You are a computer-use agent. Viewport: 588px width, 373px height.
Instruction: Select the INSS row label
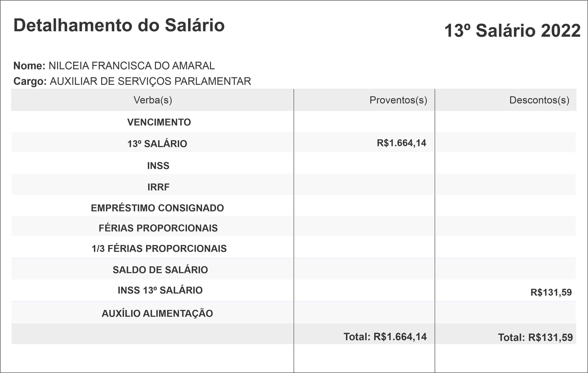(158, 166)
